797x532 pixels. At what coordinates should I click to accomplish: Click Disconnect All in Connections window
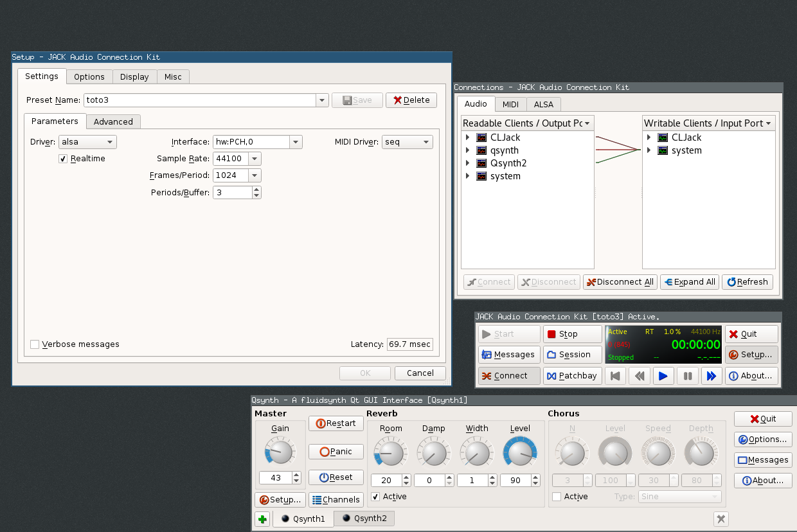click(x=619, y=282)
